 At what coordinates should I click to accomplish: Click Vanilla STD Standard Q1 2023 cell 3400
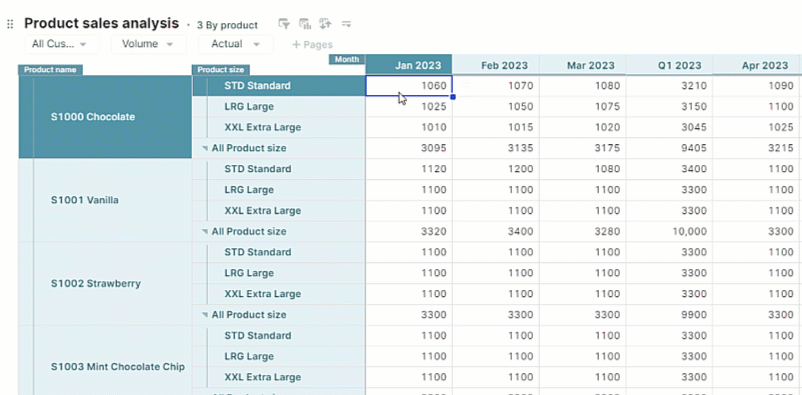(670, 169)
